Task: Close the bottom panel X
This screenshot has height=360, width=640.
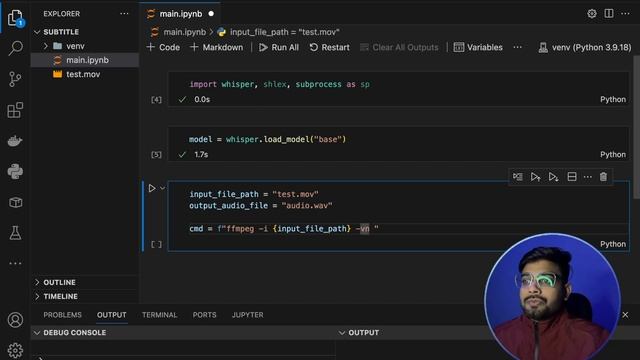Action: pos(625,315)
